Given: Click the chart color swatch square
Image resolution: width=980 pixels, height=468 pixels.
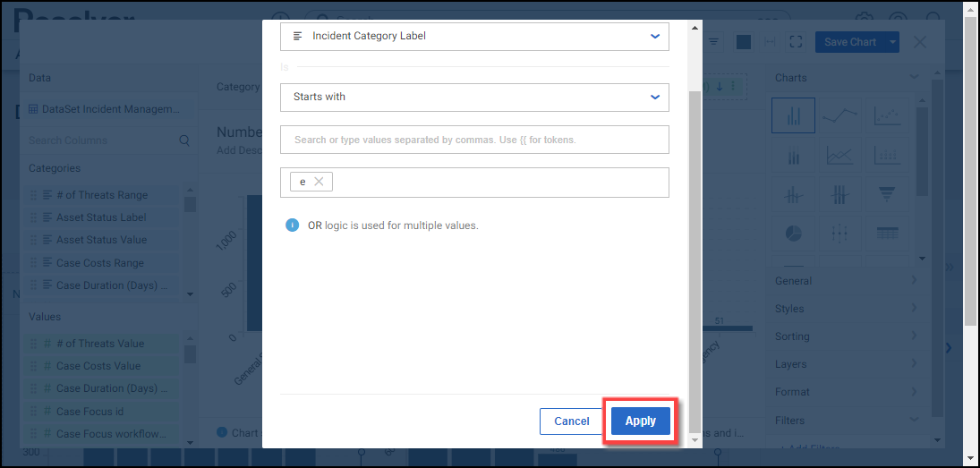Looking at the screenshot, I should point(743,42).
